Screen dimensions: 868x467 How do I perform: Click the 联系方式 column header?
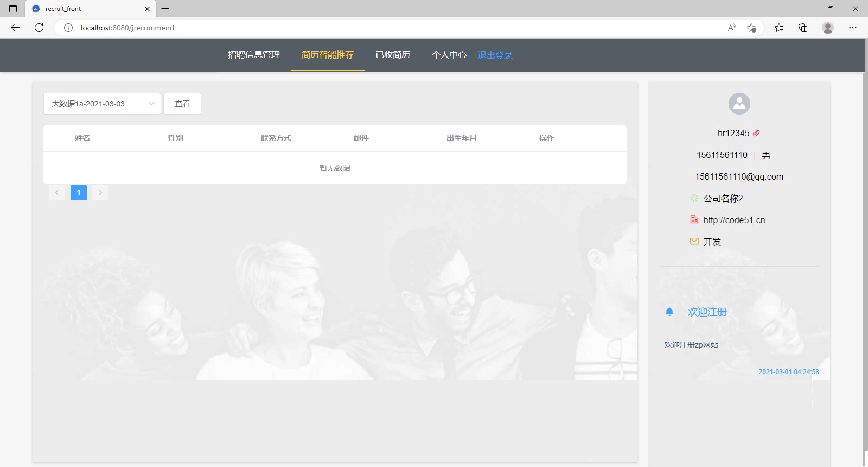[276, 138]
